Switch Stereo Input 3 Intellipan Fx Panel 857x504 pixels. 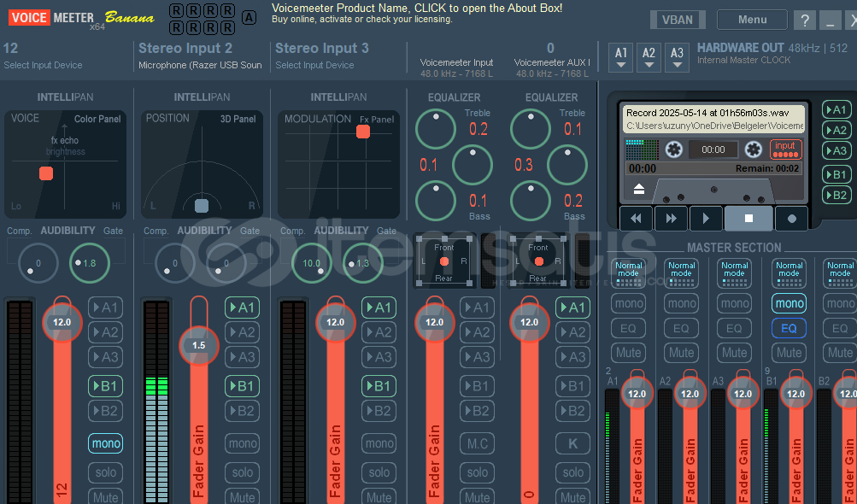pyautogui.click(x=377, y=120)
